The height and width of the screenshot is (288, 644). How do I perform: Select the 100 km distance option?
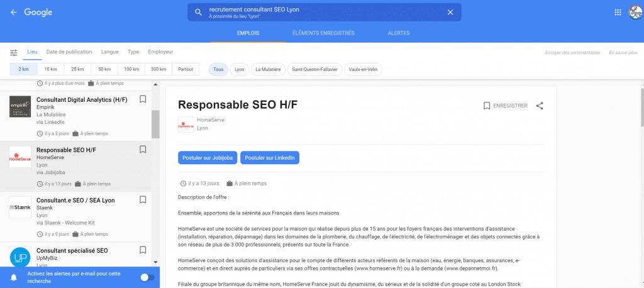point(131,69)
